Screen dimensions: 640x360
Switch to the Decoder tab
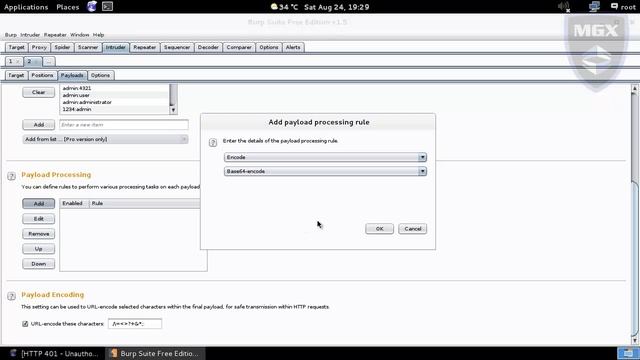point(208,47)
